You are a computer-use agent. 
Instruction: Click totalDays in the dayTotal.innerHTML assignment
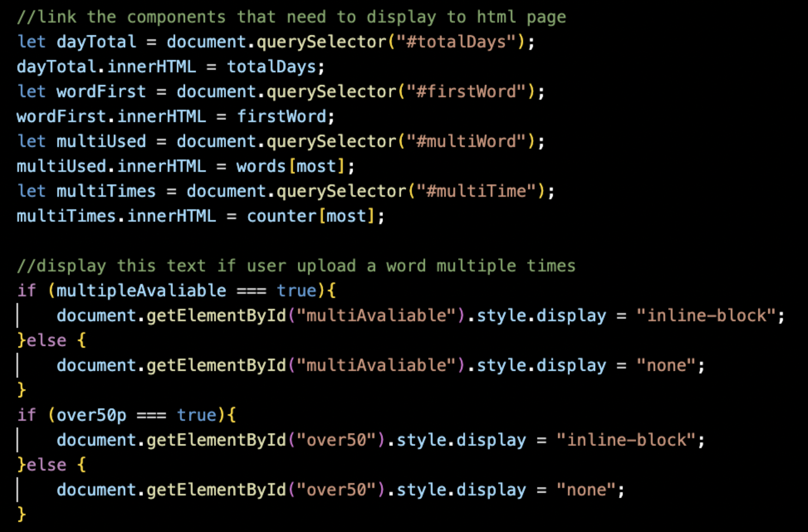[x=272, y=67]
